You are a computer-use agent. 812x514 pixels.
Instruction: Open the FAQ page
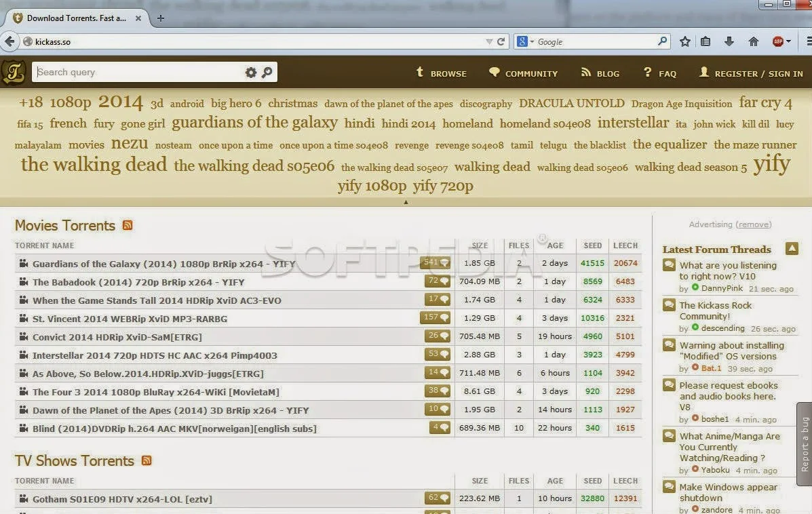pyautogui.click(x=660, y=73)
